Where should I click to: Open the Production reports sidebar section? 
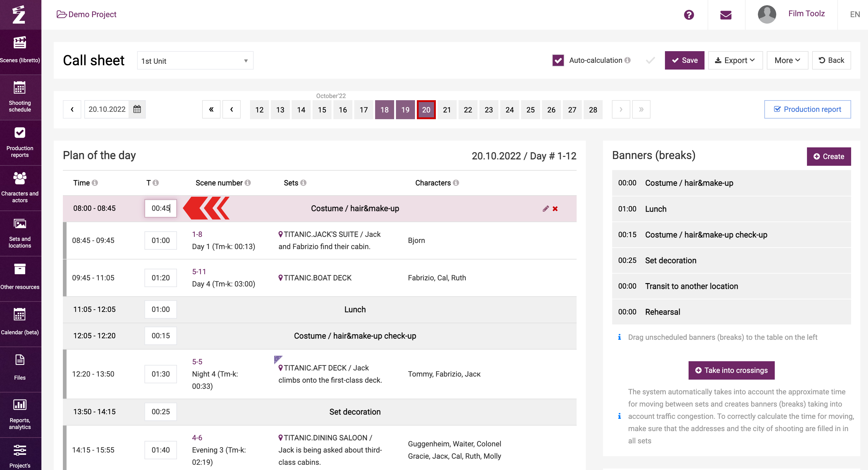click(20, 142)
